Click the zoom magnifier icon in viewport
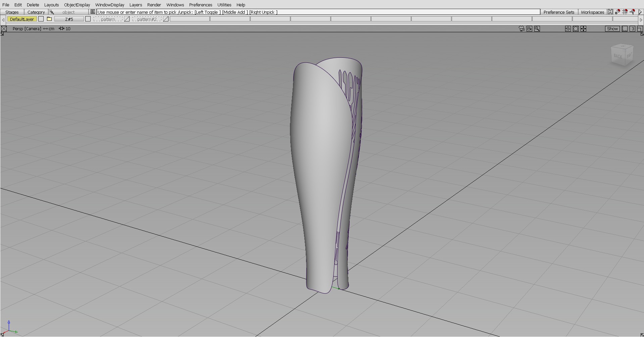 (x=537, y=29)
